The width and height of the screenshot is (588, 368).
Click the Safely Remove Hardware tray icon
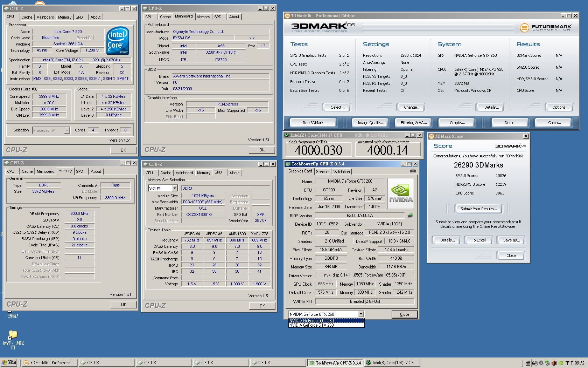[548, 363]
